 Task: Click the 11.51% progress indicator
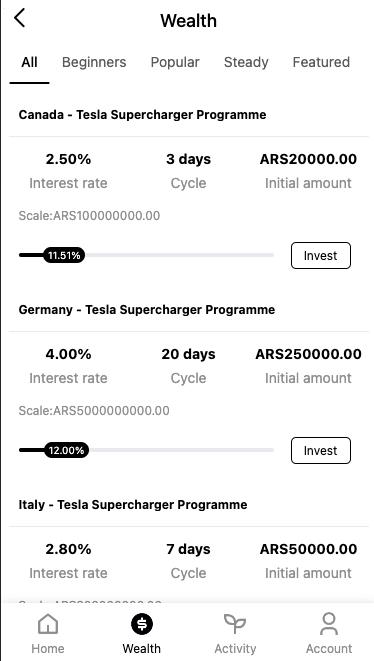tap(64, 255)
